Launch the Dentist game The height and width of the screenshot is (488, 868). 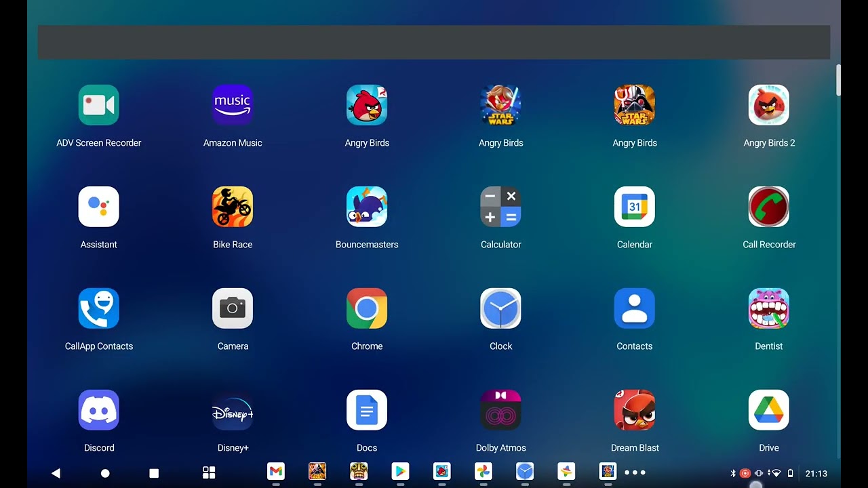click(769, 308)
